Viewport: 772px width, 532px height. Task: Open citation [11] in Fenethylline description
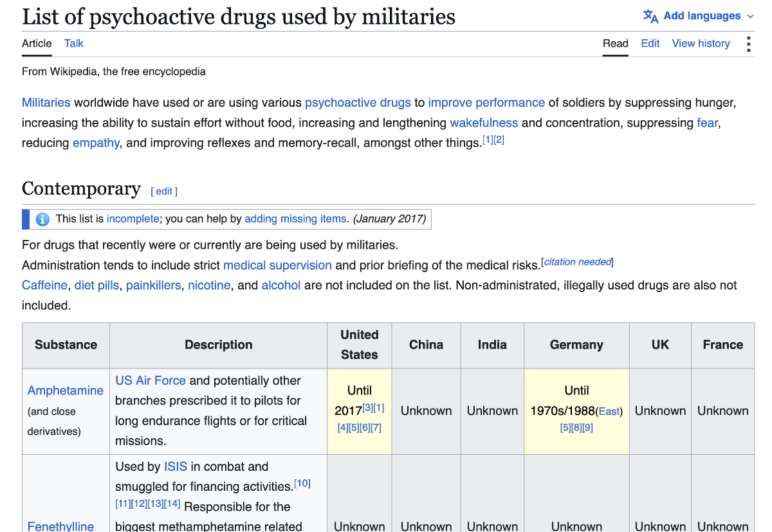point(123,504)
